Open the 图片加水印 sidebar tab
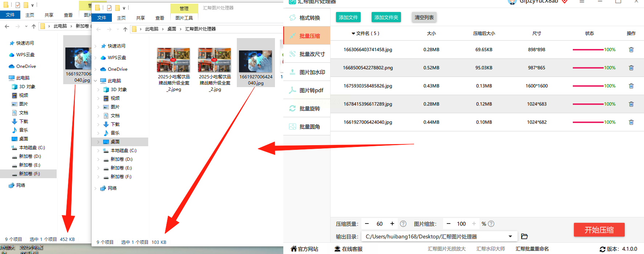The width and height of the screenshot is (644, 254). point(307,72)
